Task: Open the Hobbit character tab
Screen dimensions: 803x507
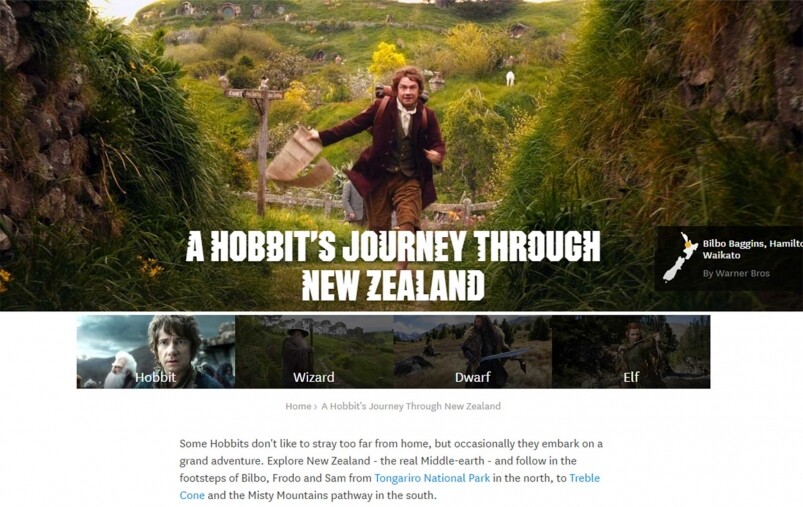Action: click(x=156, y=352)
